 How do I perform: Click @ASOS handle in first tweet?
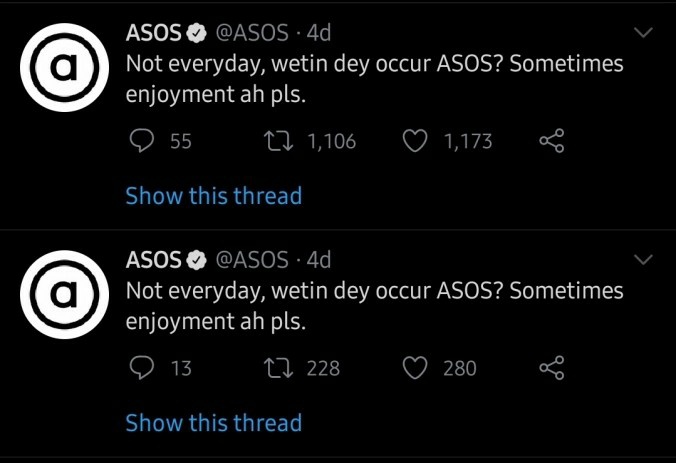[x=252, y=33]
